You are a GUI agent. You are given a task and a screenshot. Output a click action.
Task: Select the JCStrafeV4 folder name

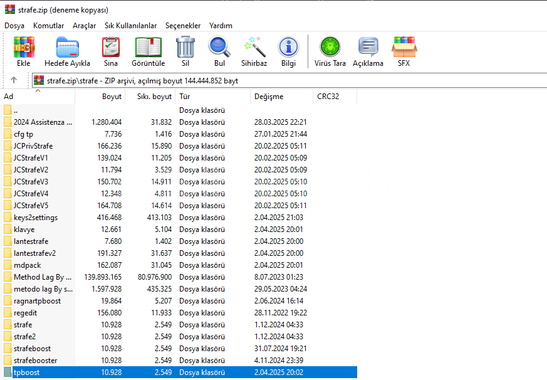(31, 193)
